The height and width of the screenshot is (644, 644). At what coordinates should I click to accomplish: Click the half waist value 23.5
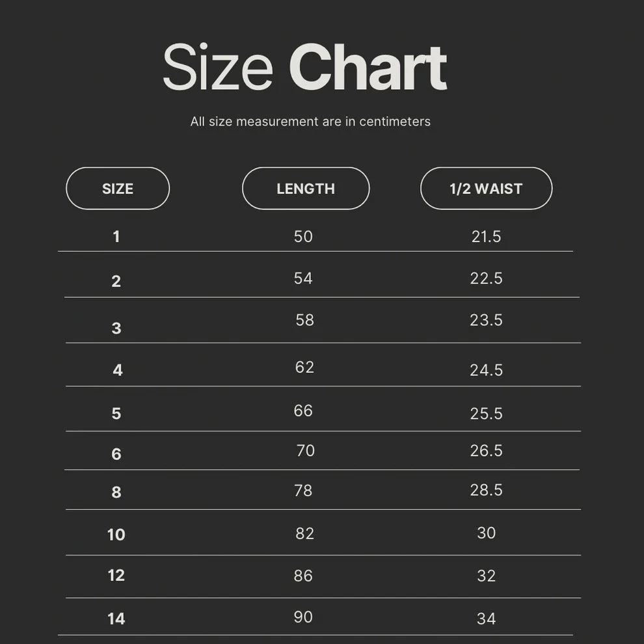(486, 320)
